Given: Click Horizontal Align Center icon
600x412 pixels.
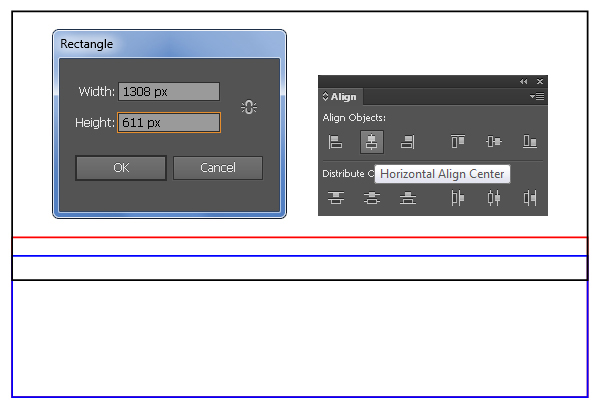Looking at the screenshot, I should 372,142.
